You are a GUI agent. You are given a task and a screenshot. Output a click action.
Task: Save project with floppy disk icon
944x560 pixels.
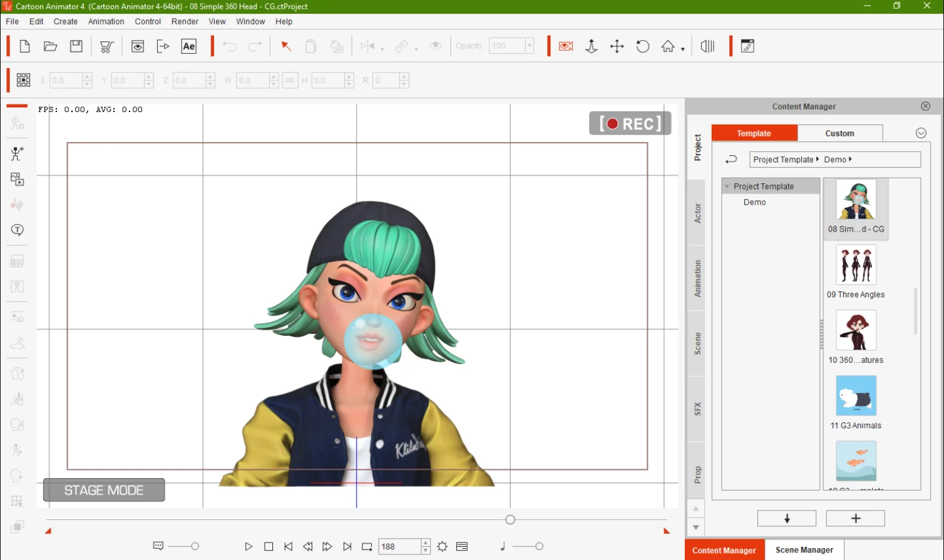(x=76, y=46)
